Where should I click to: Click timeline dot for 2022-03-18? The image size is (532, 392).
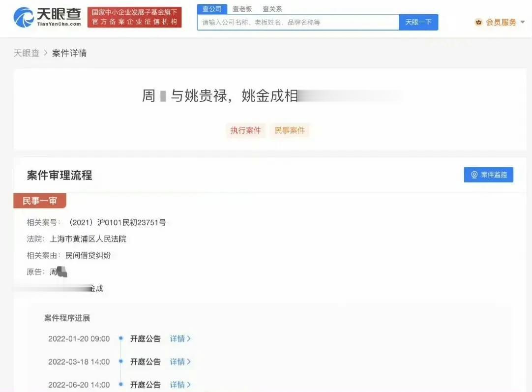(121, 361)
